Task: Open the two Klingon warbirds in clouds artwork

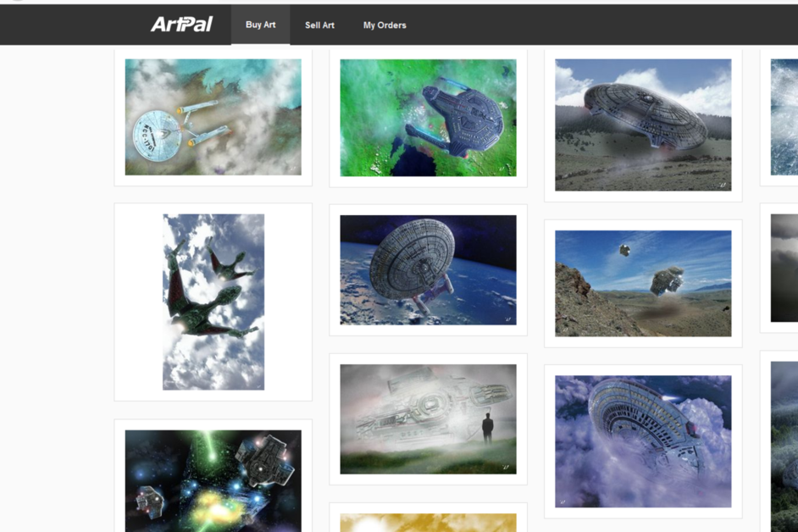Action: pyautogui.click(x=213, y=302)
